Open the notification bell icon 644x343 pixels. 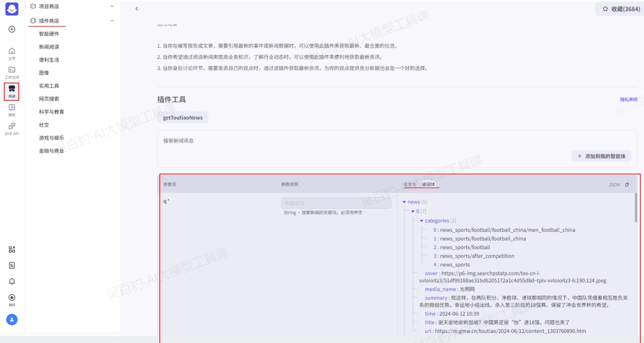[x=12, y=282]
